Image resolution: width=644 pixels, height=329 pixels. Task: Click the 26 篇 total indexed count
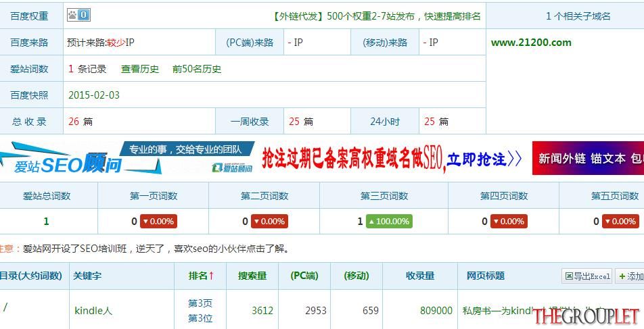click(80, 122)
